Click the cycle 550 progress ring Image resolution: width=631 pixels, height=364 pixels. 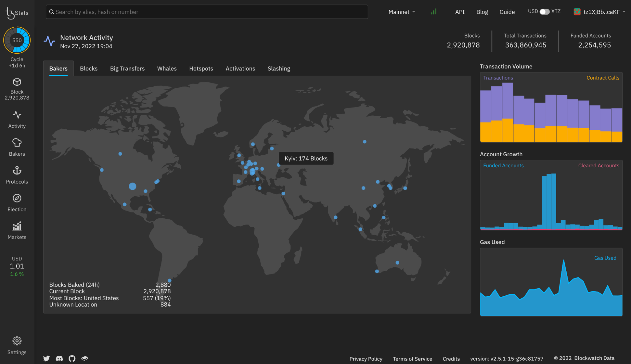pyautogui.click(x=17, y=40)
